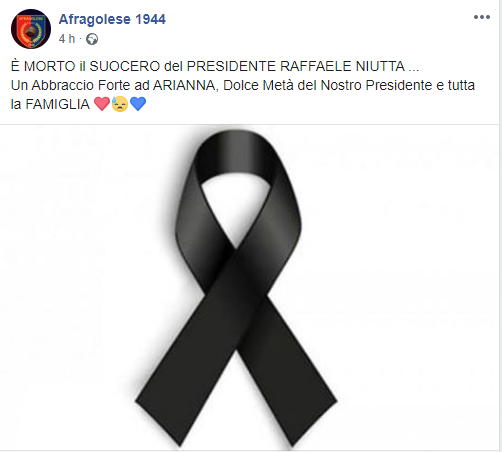Open the three-dot post options menu
Image resolution: width=502 pixels, height=452 pixels.
(482, 17)
